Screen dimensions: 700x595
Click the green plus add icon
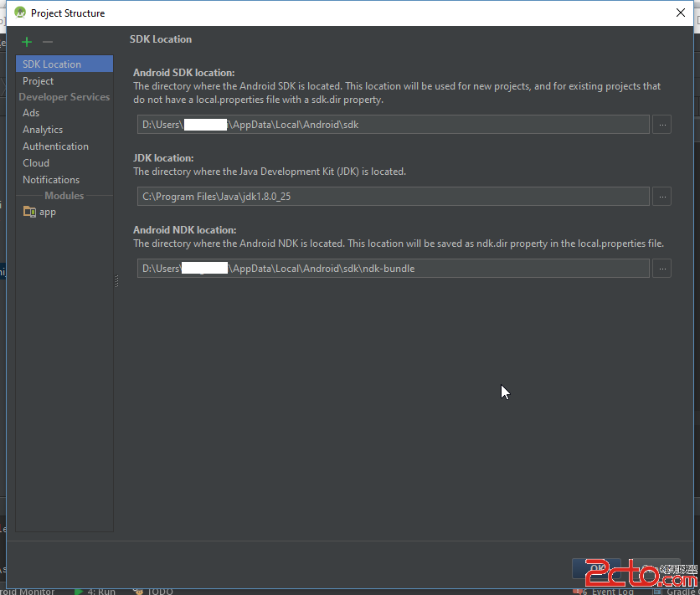point(27,42)
